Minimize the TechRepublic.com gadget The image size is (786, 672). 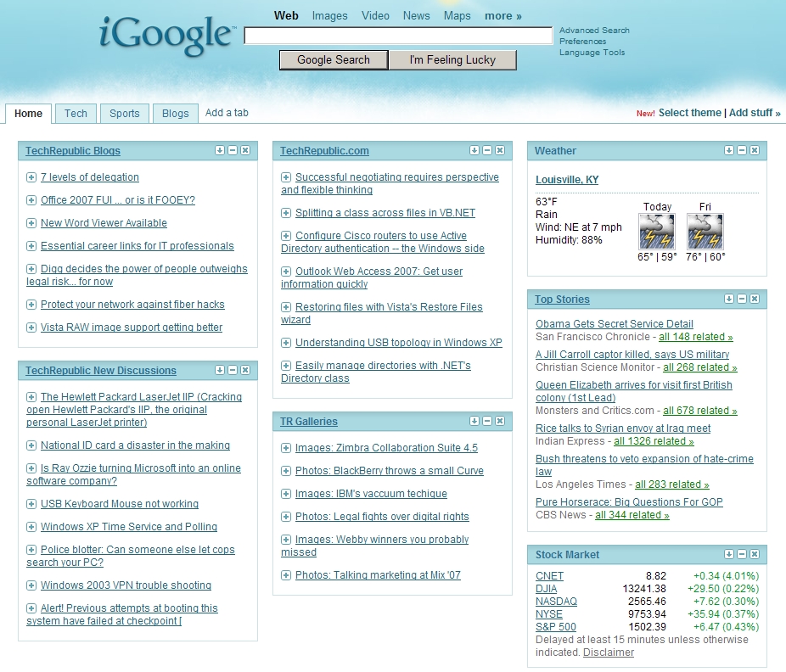pyautogui.click(x=487, y=150)
